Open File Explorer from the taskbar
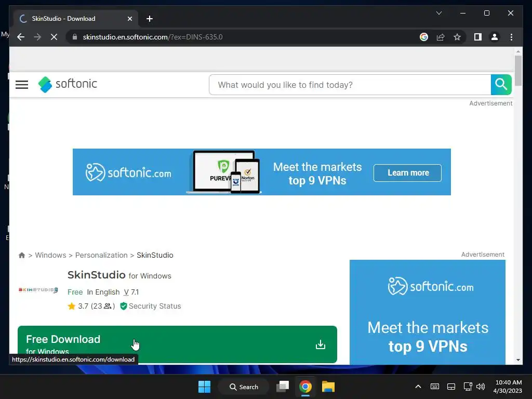This screenshot has width=532, height=399. (328, 387)
